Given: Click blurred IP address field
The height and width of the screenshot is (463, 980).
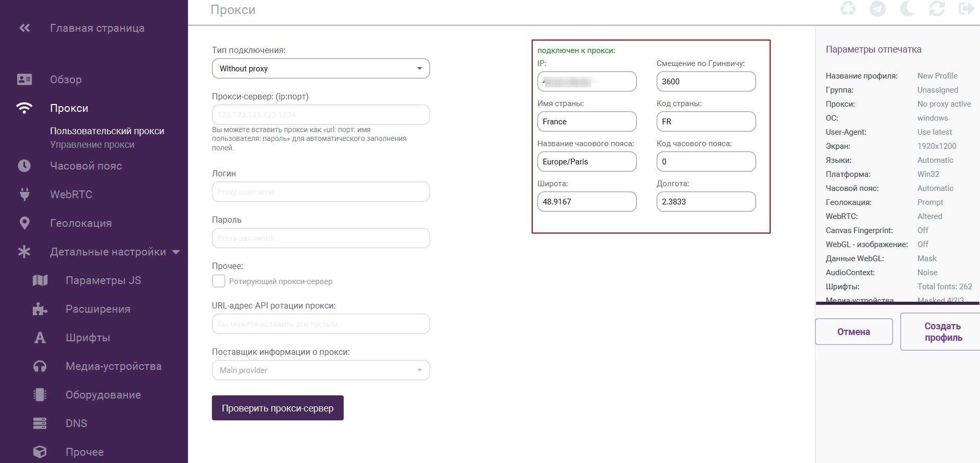Looking at the screenshot, I should tap(587, 82).
